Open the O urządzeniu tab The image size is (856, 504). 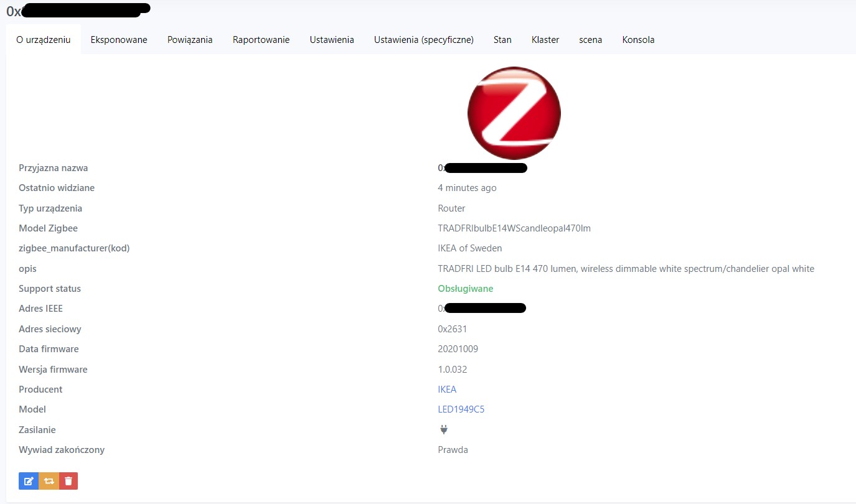click(x=44, y=40)
